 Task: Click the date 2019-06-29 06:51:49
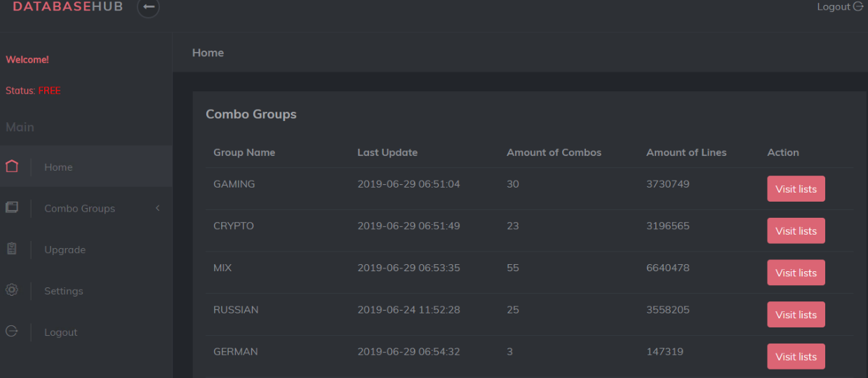408,226
